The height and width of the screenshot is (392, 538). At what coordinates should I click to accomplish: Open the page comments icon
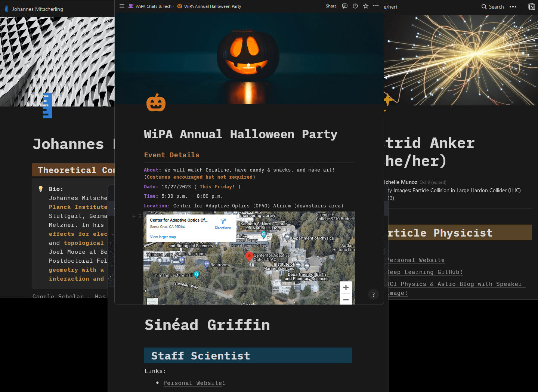344,6
